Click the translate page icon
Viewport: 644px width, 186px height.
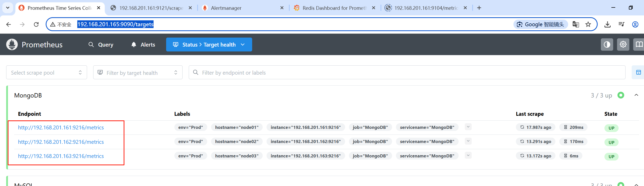(576, 24)
